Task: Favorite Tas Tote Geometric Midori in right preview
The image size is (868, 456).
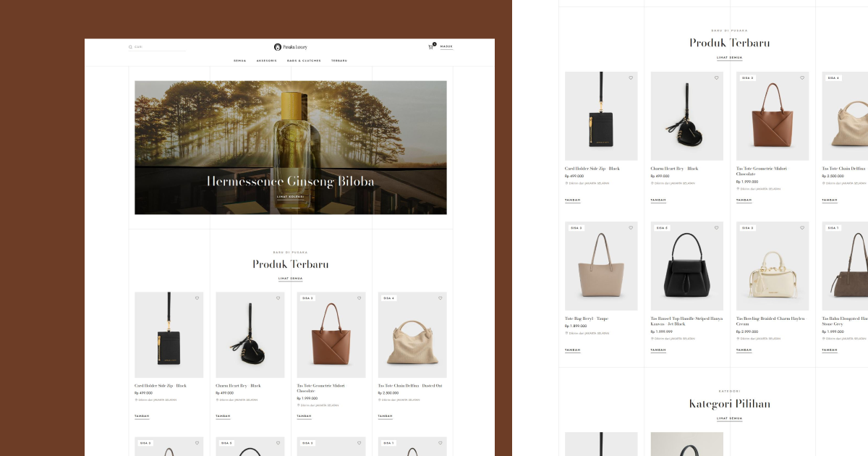Action: 802,77
